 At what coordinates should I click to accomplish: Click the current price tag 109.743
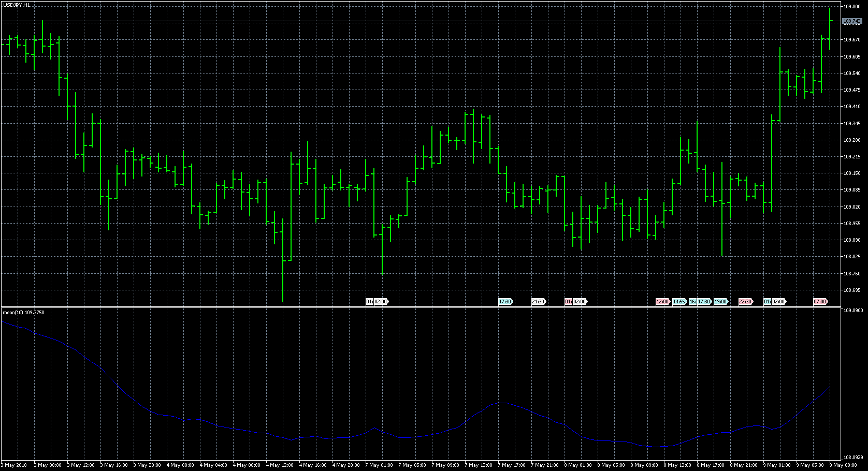(x=852, y=21)
